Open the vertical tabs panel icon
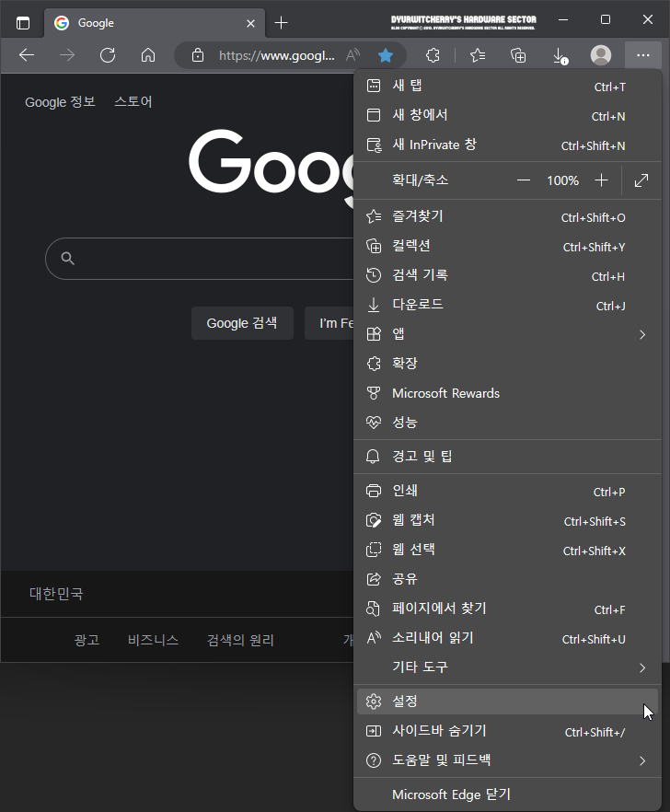 (23, 23)
